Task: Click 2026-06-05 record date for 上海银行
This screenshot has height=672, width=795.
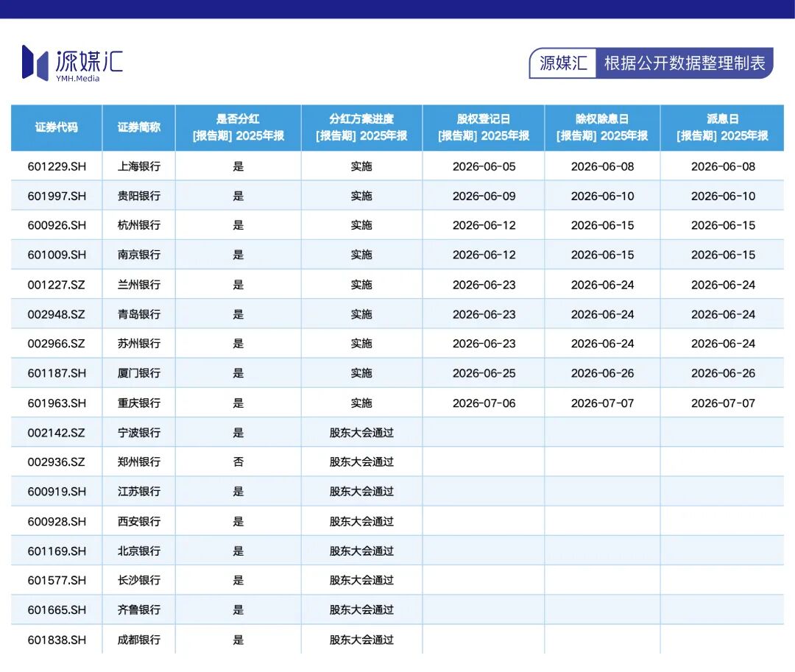Action: pyautogui.click(x=484, y=166)
